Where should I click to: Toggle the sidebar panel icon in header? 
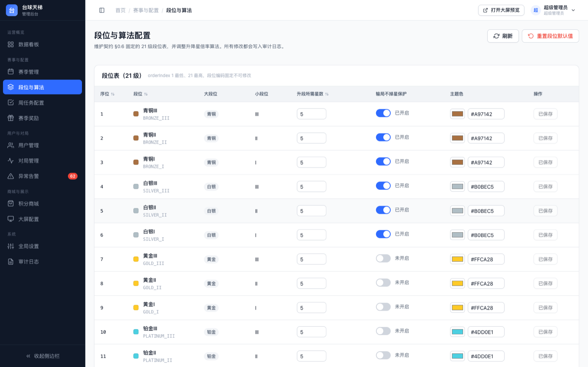[102, 10]
